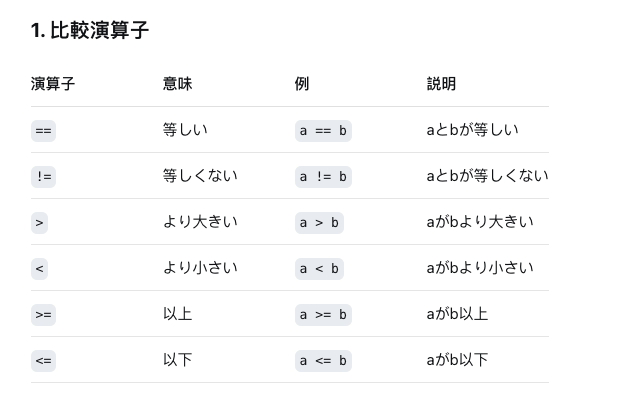638x415 pixels.
Task: Click the "a > b" example code
Action: (320, 223)
